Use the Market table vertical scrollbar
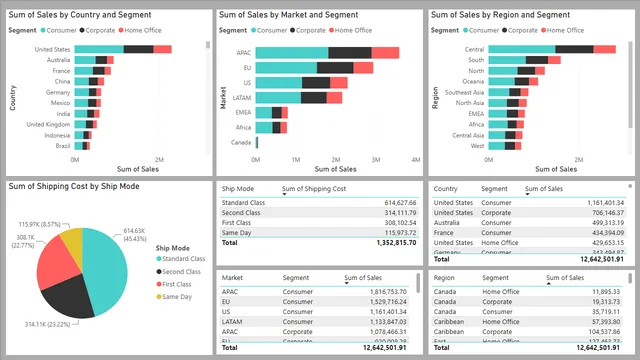This screenshot has height=360, width=640. (x=418, y=283)
